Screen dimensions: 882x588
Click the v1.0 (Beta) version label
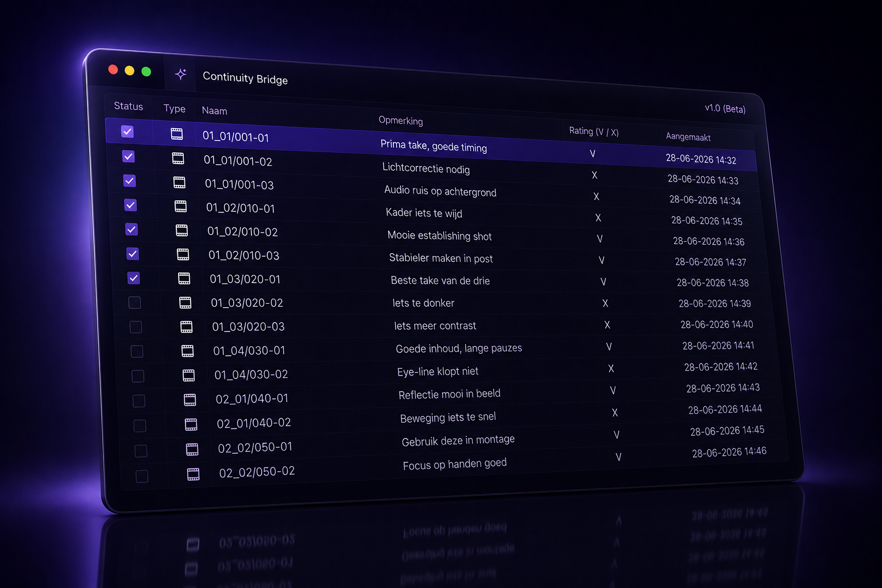coord(725,109)
